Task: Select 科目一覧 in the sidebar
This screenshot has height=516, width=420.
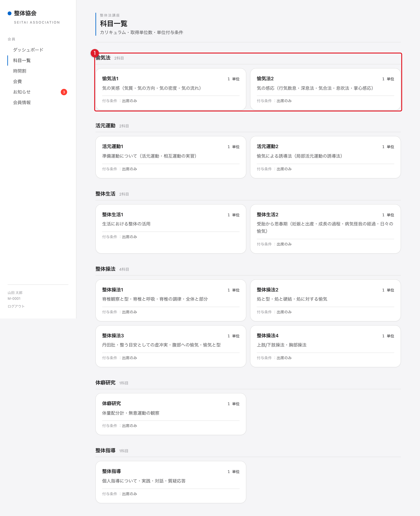Action: pos(22,61)
